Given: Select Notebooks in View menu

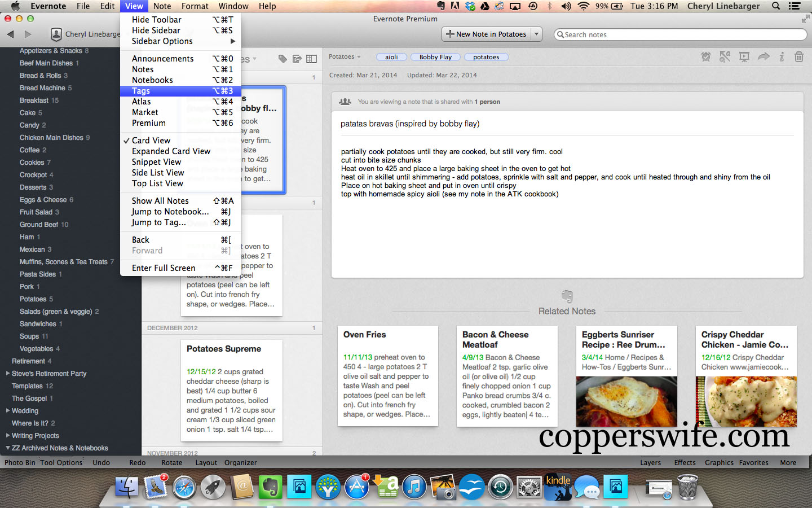Looking at the screenshot, I should point(180,80).
